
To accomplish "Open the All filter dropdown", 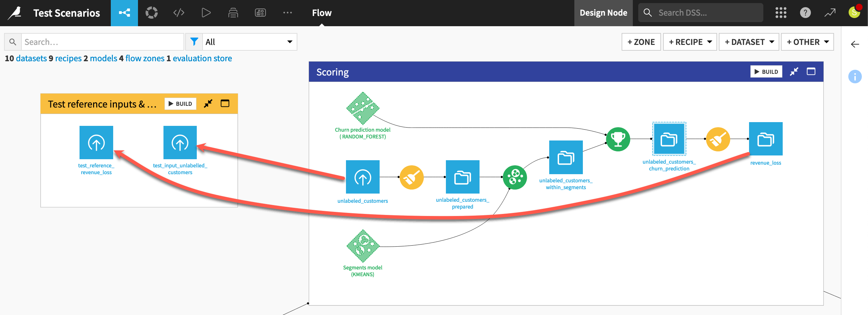I will pos(249,42).
